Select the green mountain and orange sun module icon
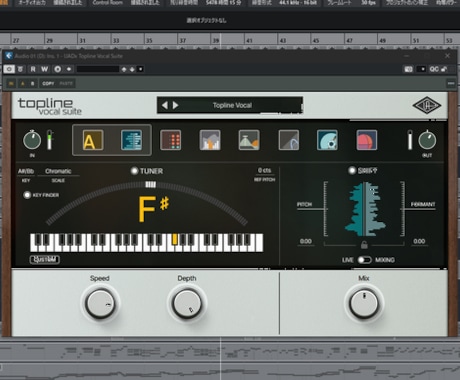Screen dimensions: 460x380 pyautogui.click(x=249, y=140)
